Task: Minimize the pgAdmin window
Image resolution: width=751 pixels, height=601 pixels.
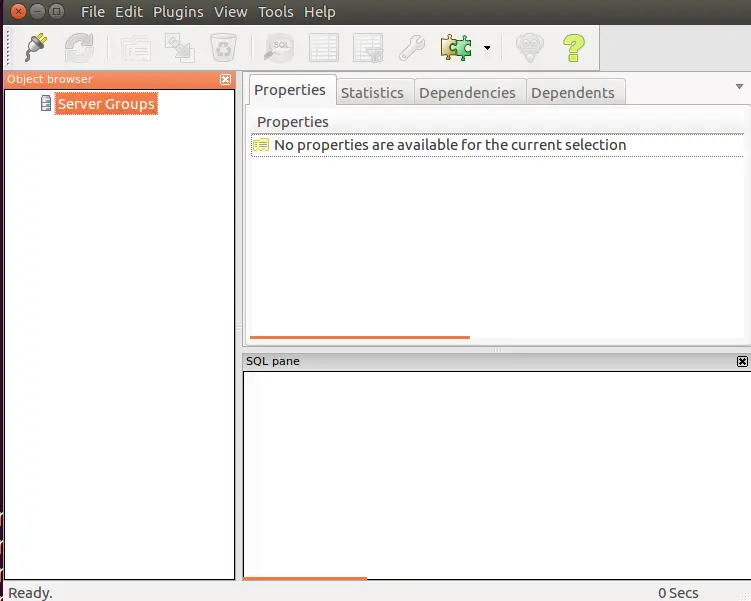Action: (37, 11)
